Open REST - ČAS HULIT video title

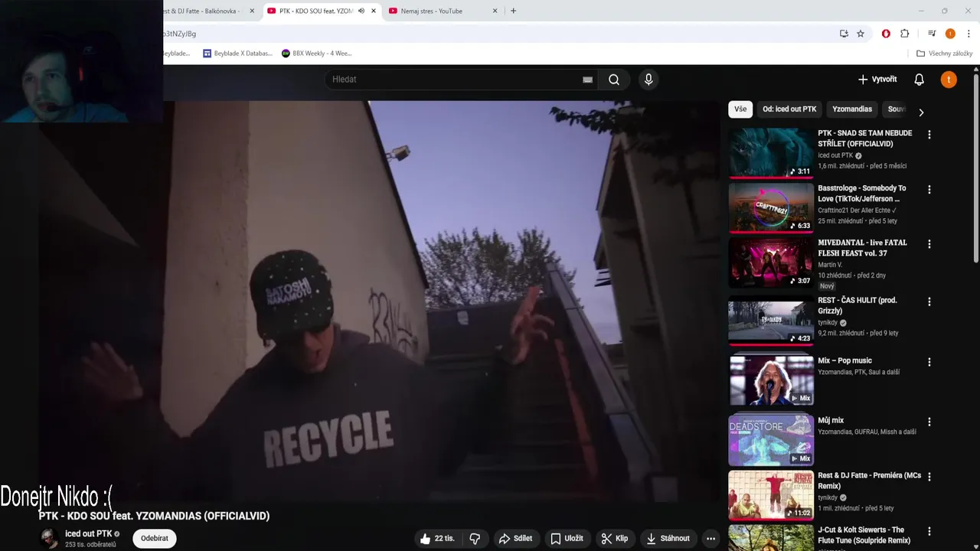pyautogui.click(x=857, y=305)
